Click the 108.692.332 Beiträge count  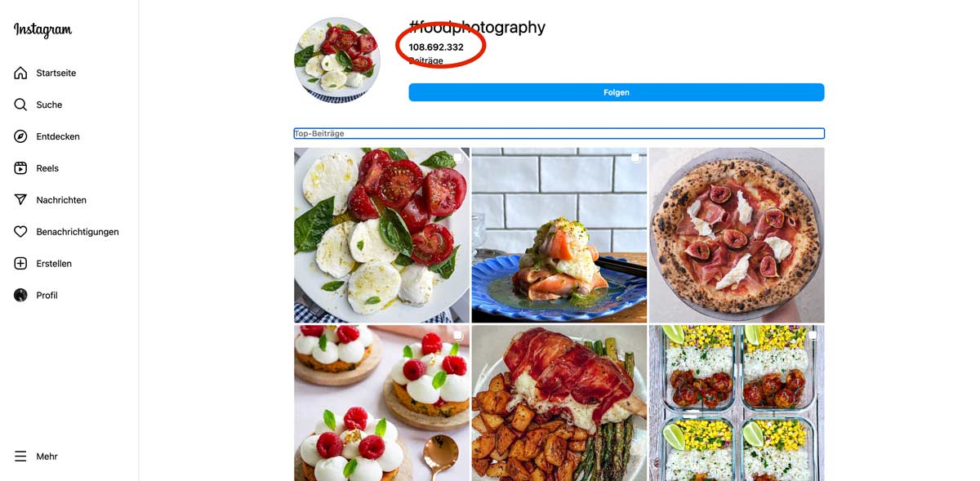(436, 53)
